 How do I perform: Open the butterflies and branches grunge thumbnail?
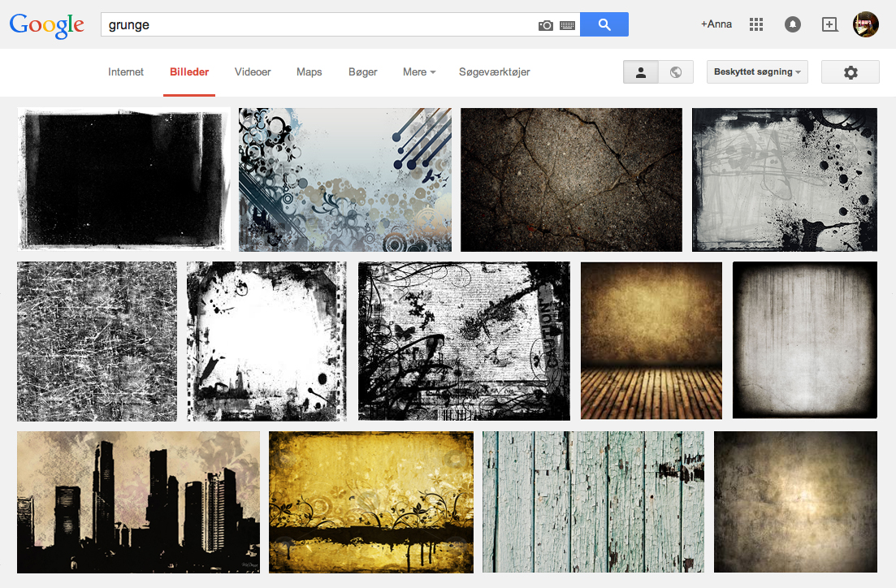tap(464, 341)
